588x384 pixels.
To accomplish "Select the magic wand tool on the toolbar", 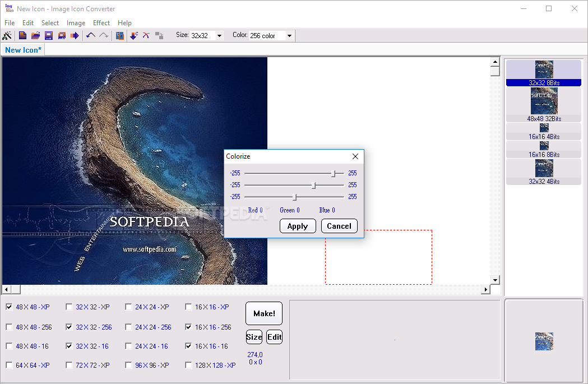I will pos(7,35).
